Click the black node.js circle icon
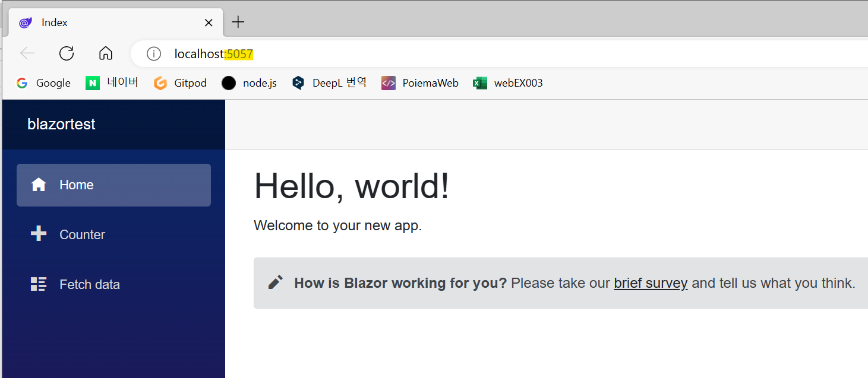868x378 pixels. [x=229, y=83]
